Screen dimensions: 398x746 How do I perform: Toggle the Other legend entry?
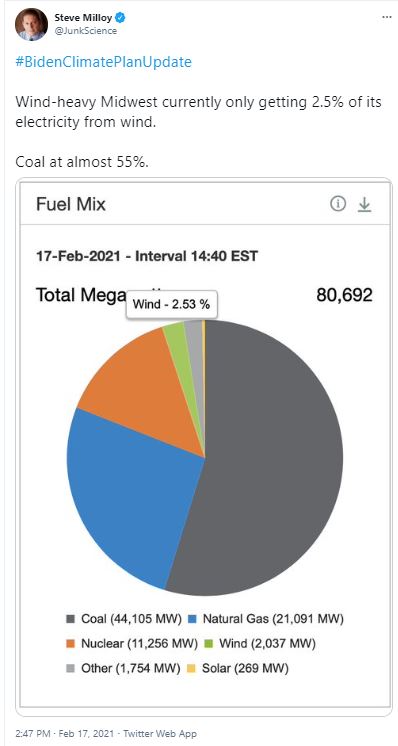[x=123, y=668]
